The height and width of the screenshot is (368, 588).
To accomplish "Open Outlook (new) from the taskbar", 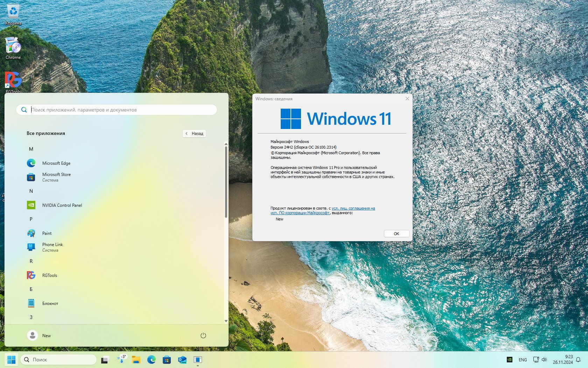I will pyautogui.click(x=182, y=360).
